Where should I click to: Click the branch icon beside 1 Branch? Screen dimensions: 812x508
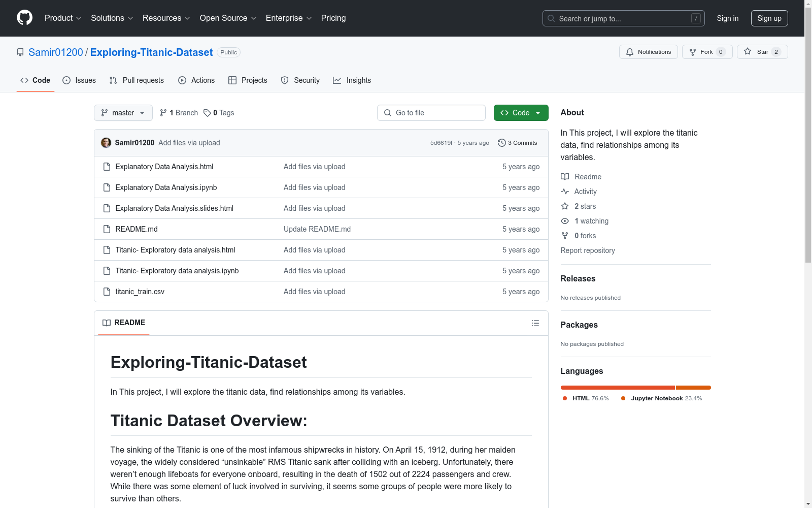click(x=163, y=113)
